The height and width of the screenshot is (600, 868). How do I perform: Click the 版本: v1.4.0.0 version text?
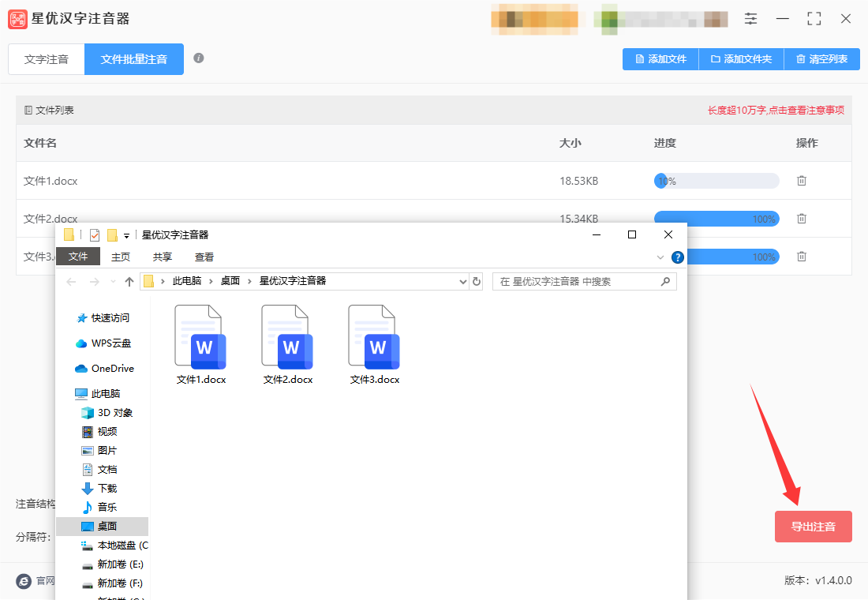pos(818,580)
